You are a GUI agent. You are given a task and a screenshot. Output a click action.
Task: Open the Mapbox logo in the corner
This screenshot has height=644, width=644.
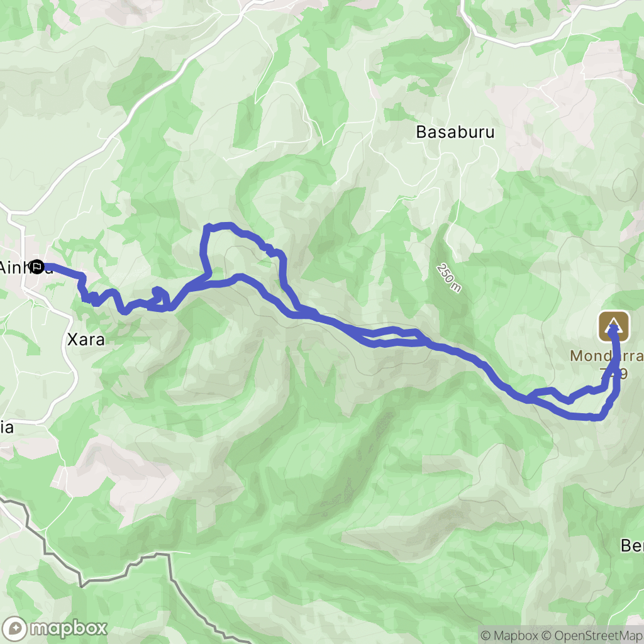tap(54, 628)
